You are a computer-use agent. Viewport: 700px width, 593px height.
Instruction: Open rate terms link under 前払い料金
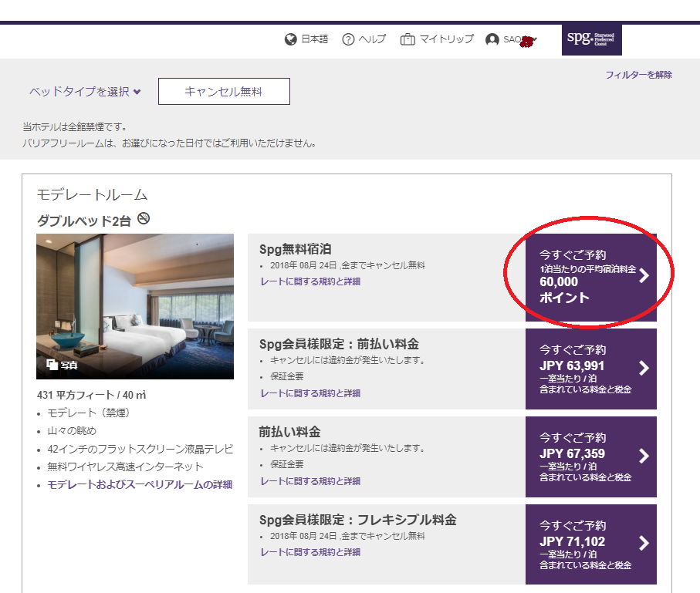(x=310, y=481)
